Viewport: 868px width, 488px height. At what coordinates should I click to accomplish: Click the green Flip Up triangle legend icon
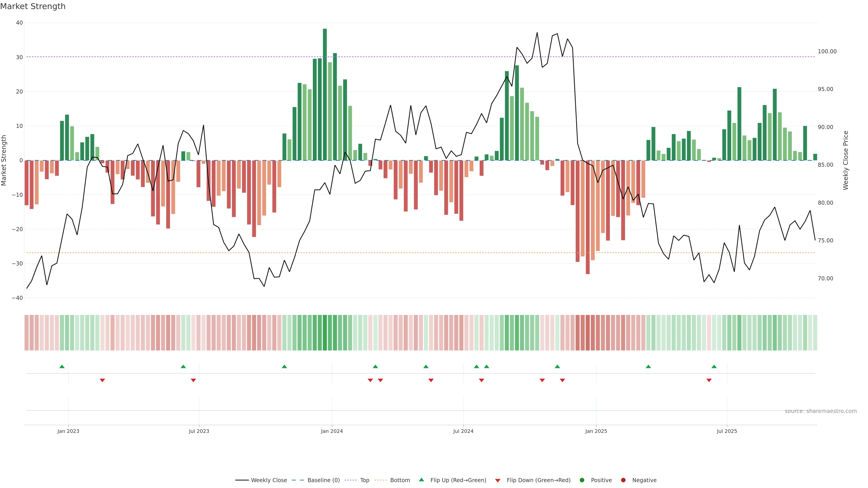421,480
